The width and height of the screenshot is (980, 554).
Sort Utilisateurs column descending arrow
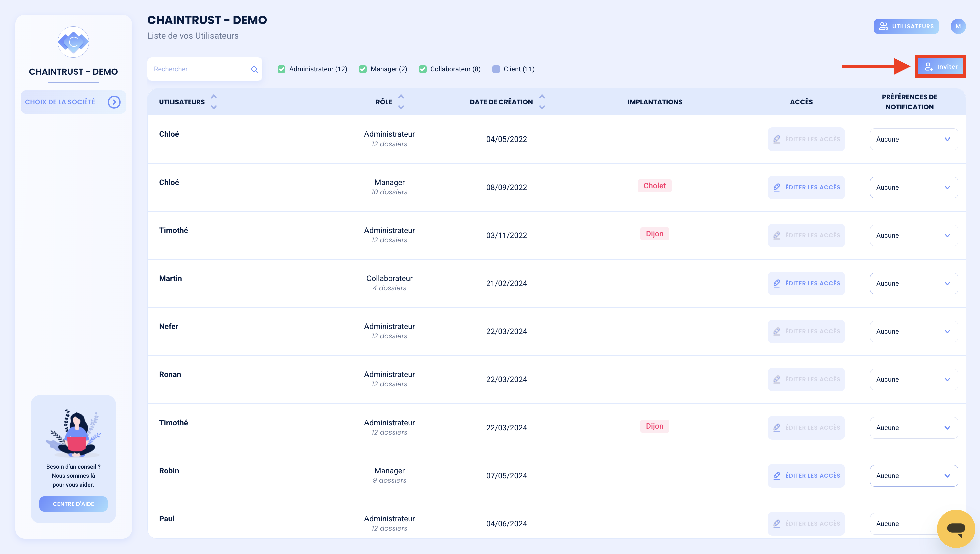pyautogui.click(x=214, y=108)
